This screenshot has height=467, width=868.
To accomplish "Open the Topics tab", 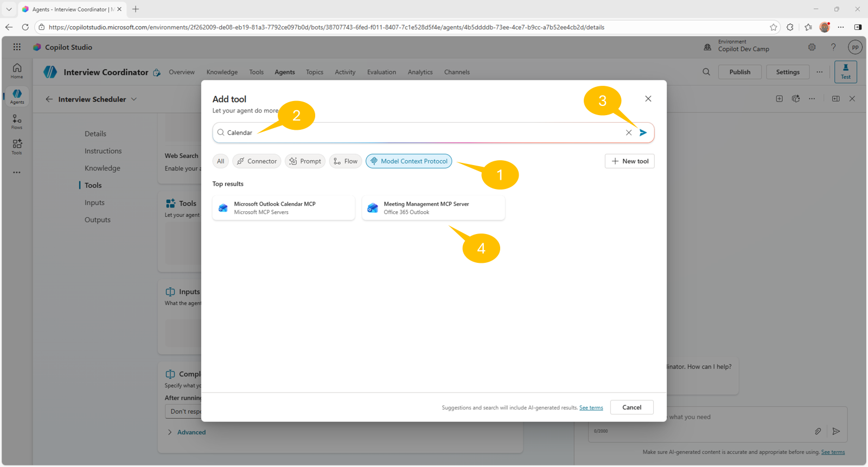I will [314, 72].
